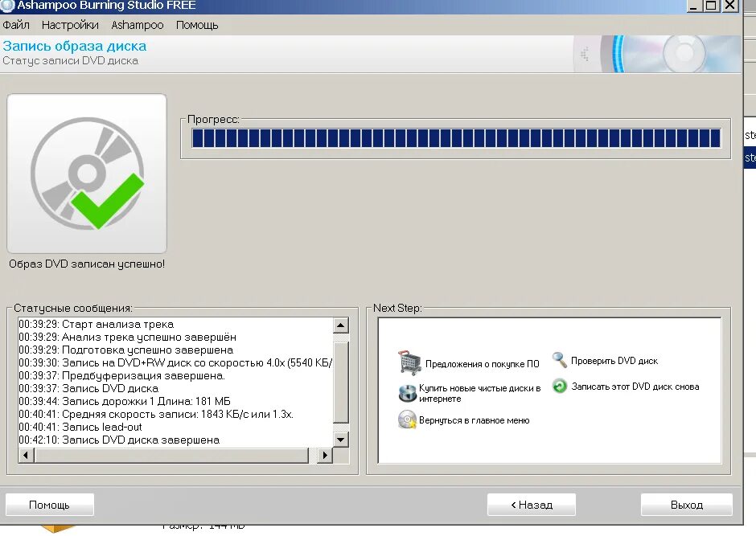The height and width of the screenshot is (536, 756).
Task: Select Вернуться в главное меню
Action: (x=474, y=420)
